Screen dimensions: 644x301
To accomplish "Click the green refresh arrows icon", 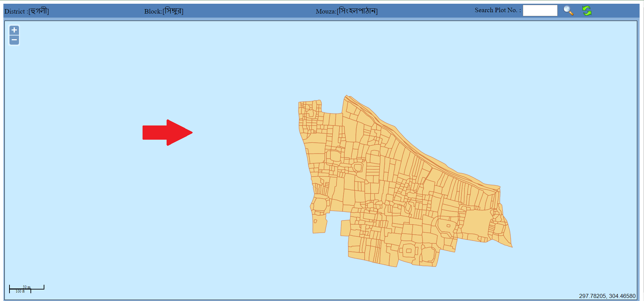I will pos(587,10).
